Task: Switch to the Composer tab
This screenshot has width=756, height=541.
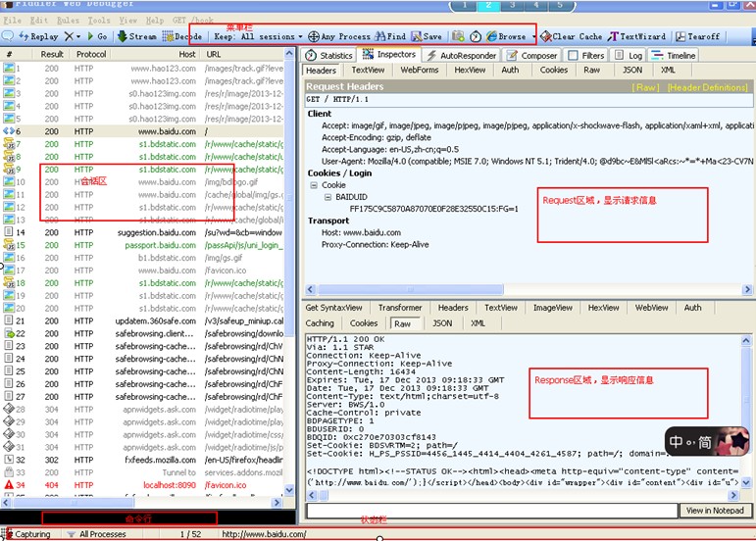Action: (531, 56)
